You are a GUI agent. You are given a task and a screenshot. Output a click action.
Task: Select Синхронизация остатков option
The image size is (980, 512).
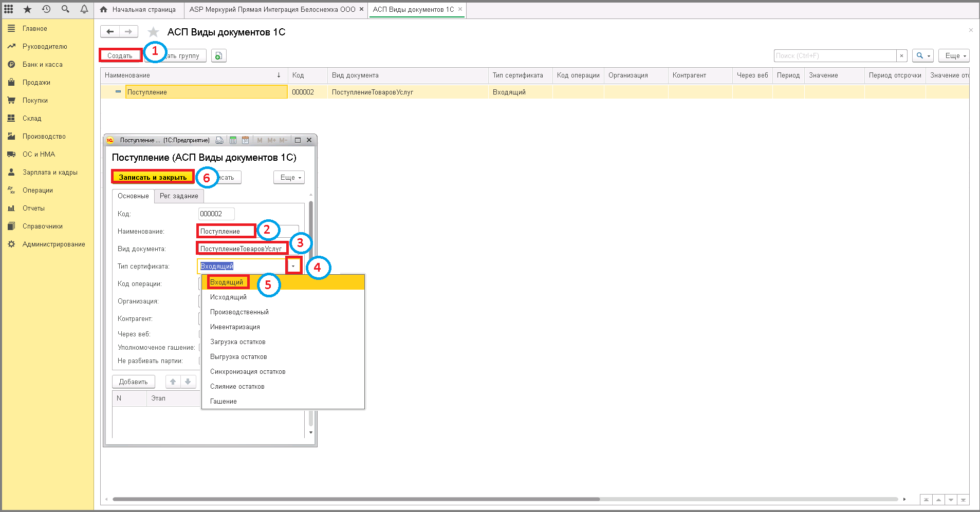click(283, 372)
